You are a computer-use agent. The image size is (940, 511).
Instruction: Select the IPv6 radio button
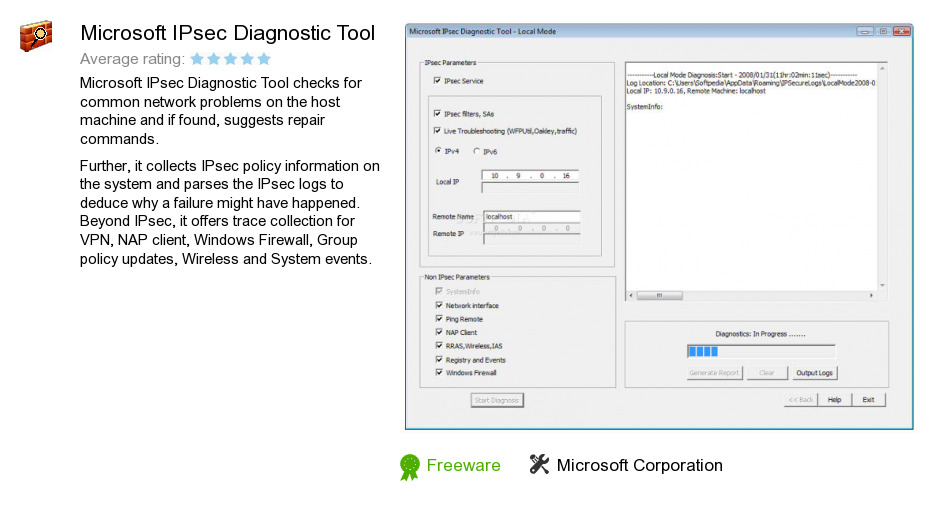point(477,151)
